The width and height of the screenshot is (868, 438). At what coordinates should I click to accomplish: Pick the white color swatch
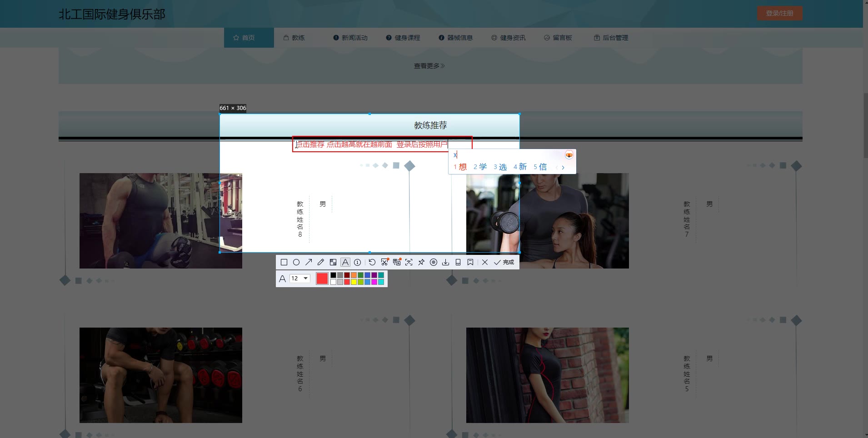pos(333,282)
